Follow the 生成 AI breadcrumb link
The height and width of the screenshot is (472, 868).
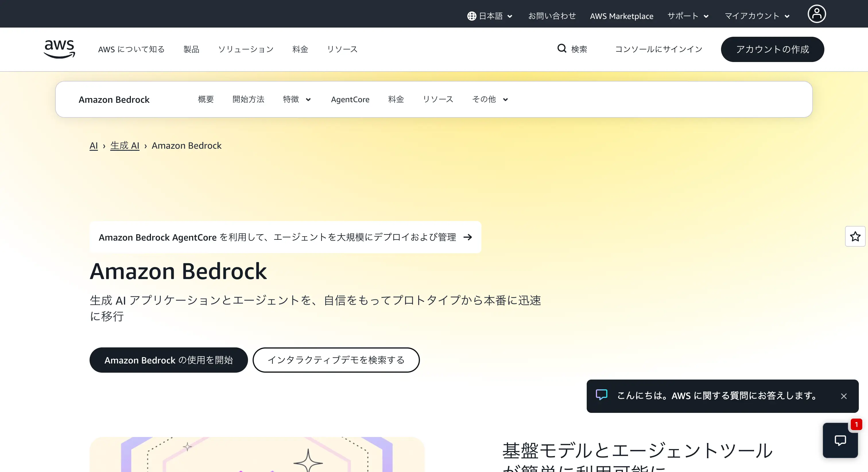point(125,146)
